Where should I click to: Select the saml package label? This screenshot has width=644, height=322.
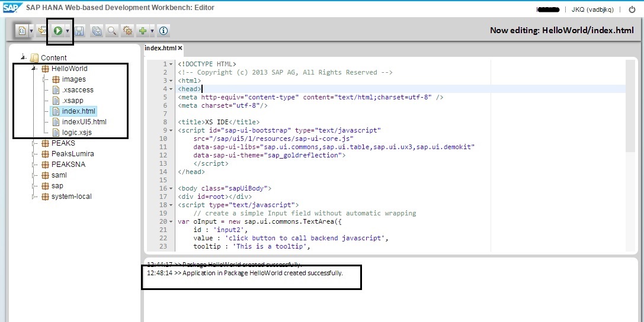59,175
